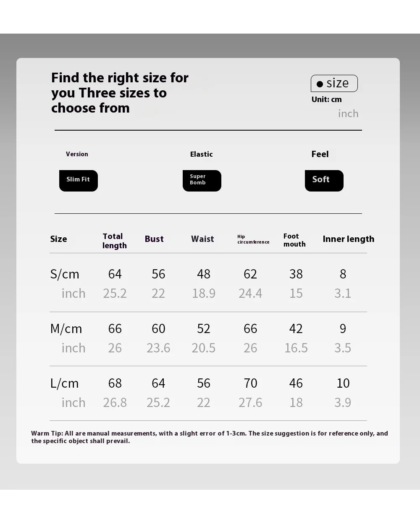The image size is (420, 525).
Task: Select the Soft black pill
Action: pos(324,181)
